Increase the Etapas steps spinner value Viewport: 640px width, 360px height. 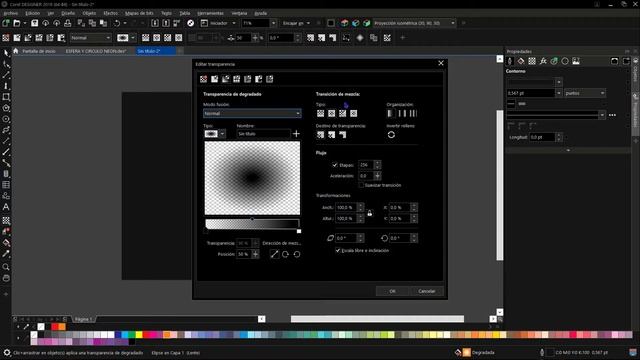377,163
